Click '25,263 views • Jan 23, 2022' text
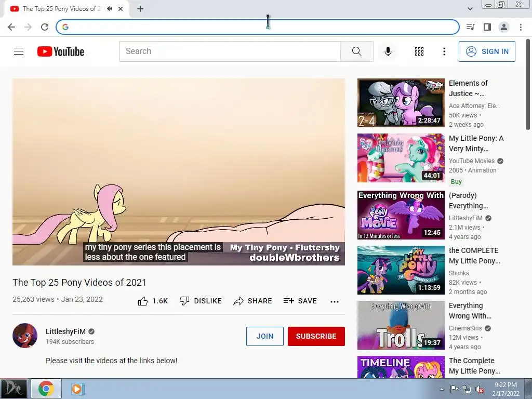 (57, 299)
